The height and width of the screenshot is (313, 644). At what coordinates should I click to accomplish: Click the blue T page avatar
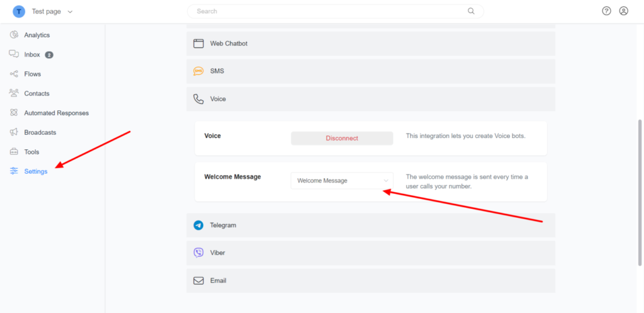click(x=19, y=11)
